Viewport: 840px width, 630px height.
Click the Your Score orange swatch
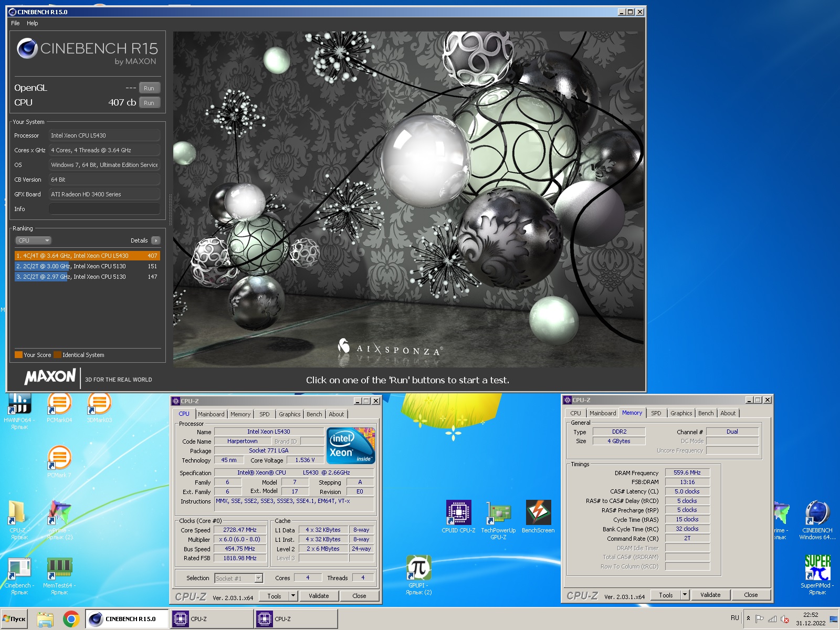[x=19, y=355]
